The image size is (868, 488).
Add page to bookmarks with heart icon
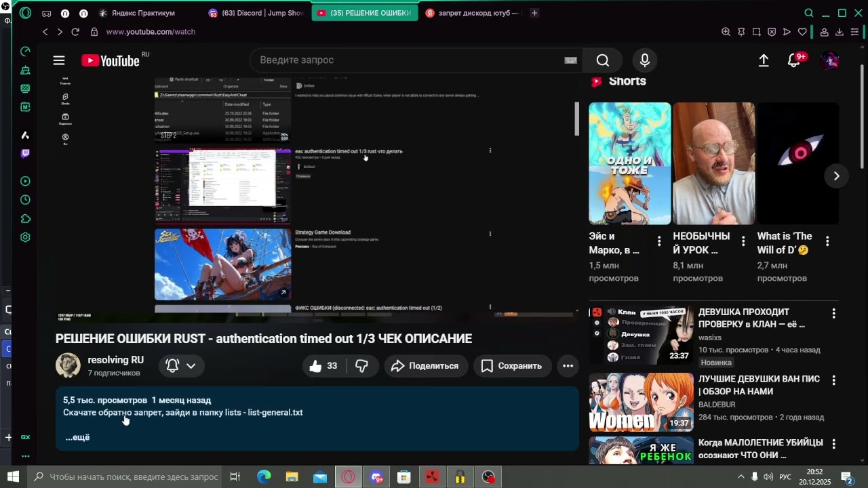tap(802, 32)
